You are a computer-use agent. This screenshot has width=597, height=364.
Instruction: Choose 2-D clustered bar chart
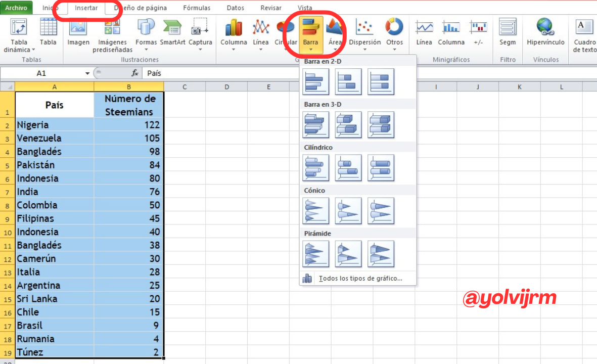(315, 81)
